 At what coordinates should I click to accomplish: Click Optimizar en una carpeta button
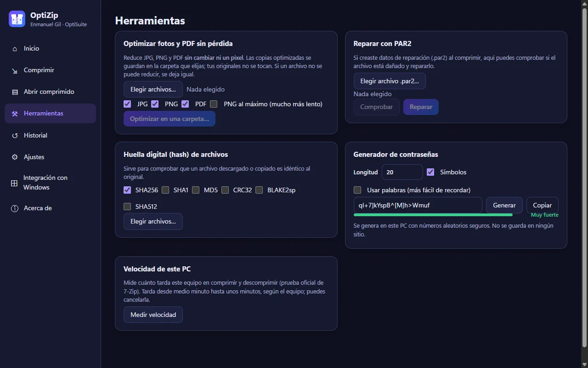coord(170,119)
